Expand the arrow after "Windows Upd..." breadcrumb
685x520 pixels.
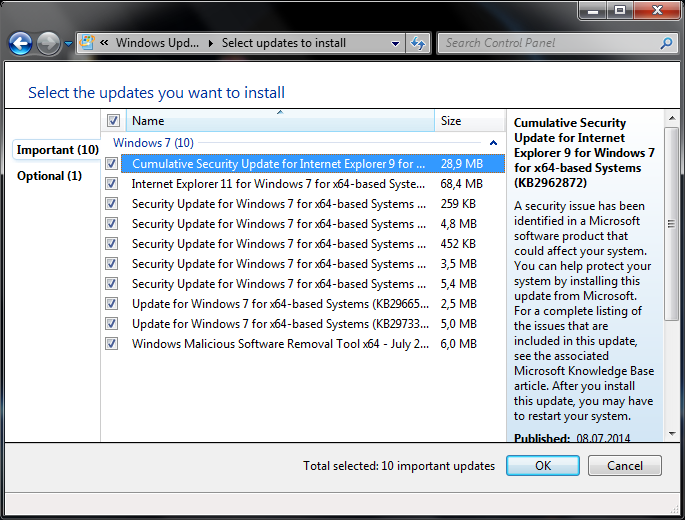(x=211, y=43)
